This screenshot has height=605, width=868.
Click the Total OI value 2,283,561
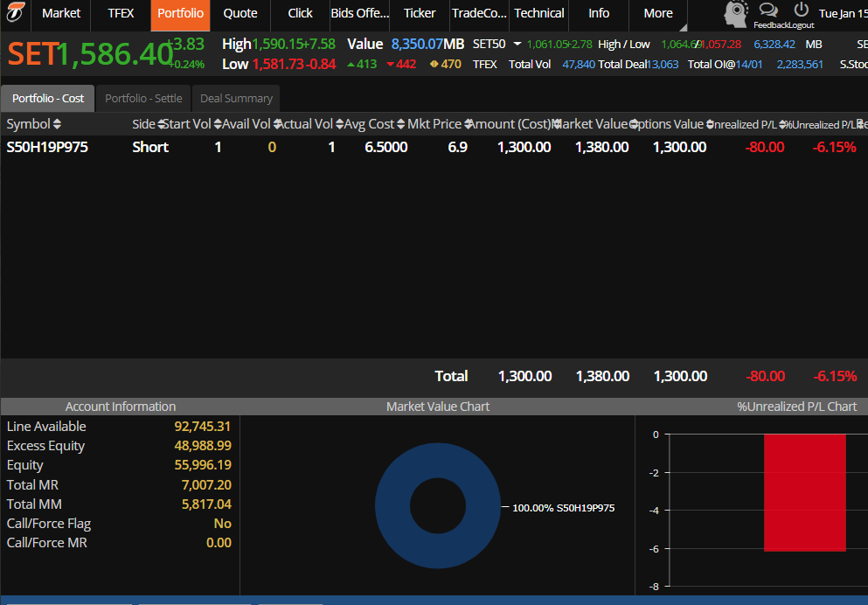click(800, 65)
